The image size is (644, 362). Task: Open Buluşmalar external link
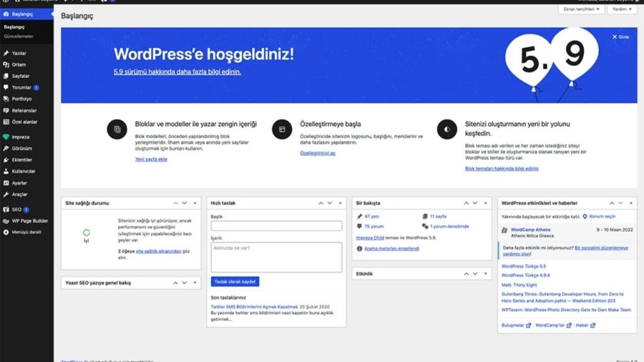pos(516,326)
